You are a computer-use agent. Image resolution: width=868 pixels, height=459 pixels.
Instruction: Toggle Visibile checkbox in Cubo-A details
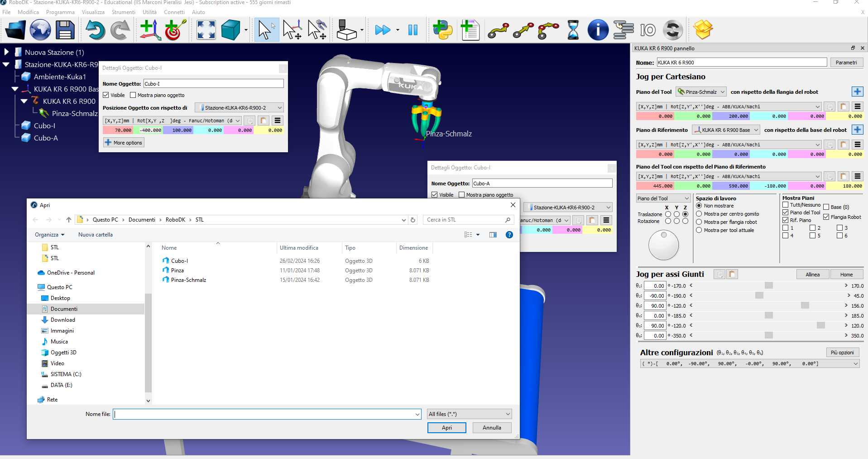click(x=435, y=195)
